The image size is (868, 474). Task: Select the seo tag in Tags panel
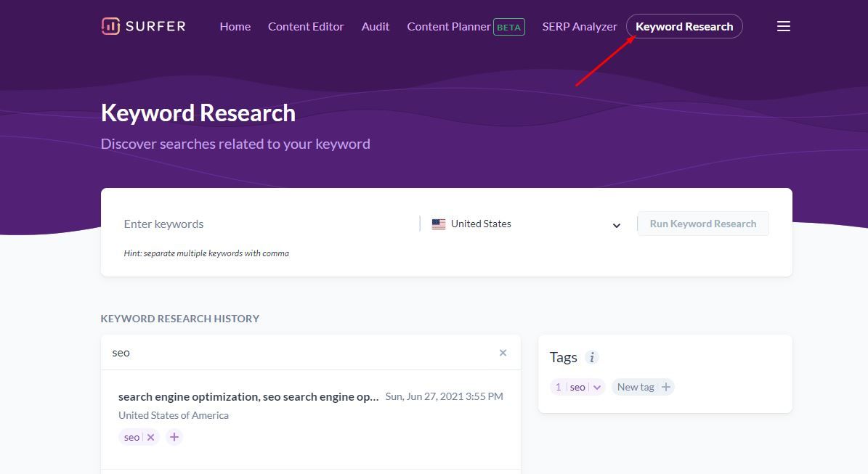[x=577, y=387]
